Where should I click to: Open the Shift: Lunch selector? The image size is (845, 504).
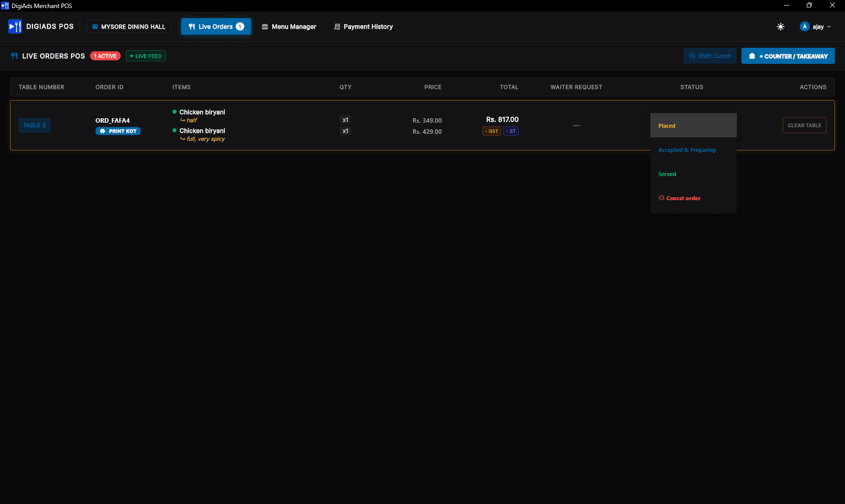tap(710, 56)
